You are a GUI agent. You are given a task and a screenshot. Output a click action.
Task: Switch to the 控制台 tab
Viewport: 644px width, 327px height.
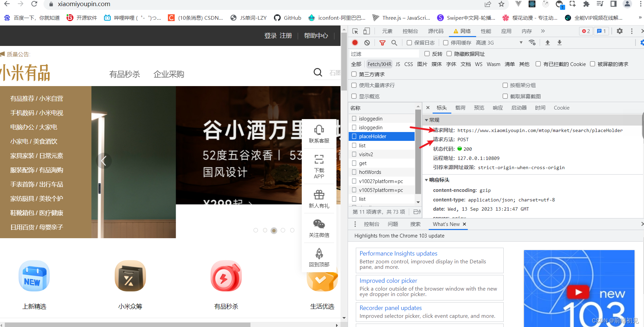pos(410,31)
